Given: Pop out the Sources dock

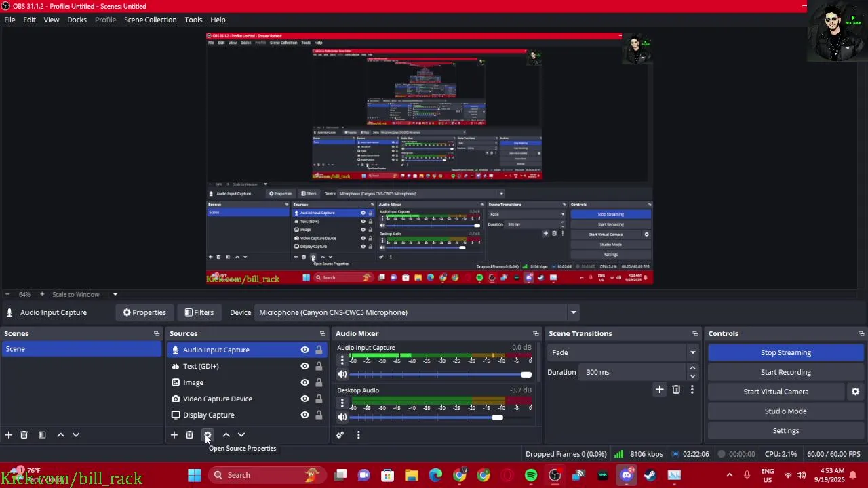Looking at the screenshot, I should 322,333.
